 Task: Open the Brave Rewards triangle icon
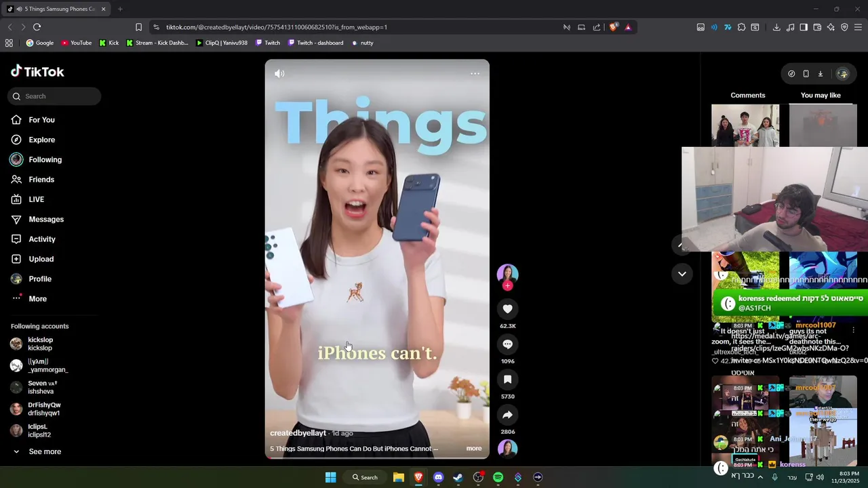628,27
